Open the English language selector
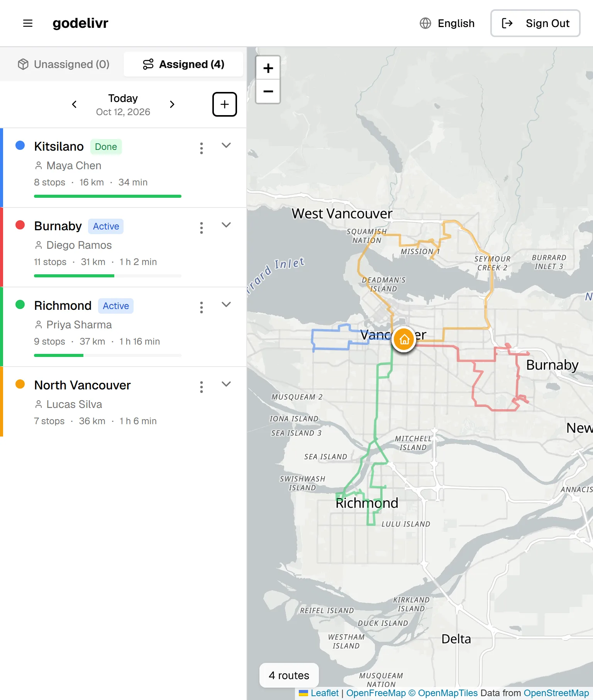Viewport: 593px width, 700px height. pyautogui.click(x=447, y=23)
